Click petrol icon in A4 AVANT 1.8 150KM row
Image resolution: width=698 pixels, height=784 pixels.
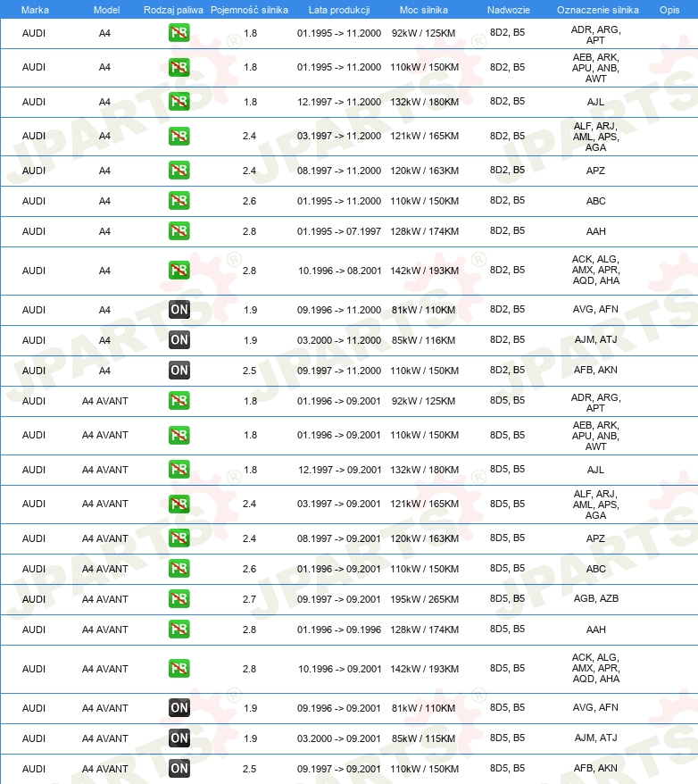tap(179, 435)
